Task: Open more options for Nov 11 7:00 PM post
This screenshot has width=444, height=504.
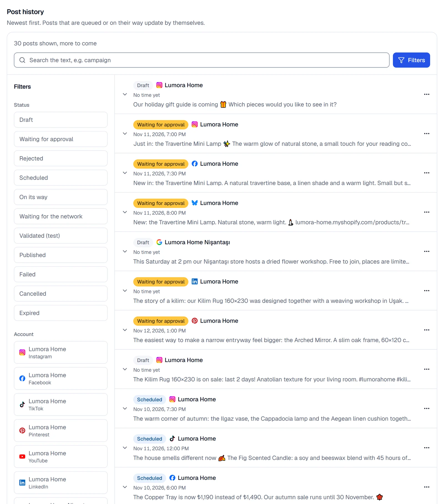Action: (x=427, y=134)
